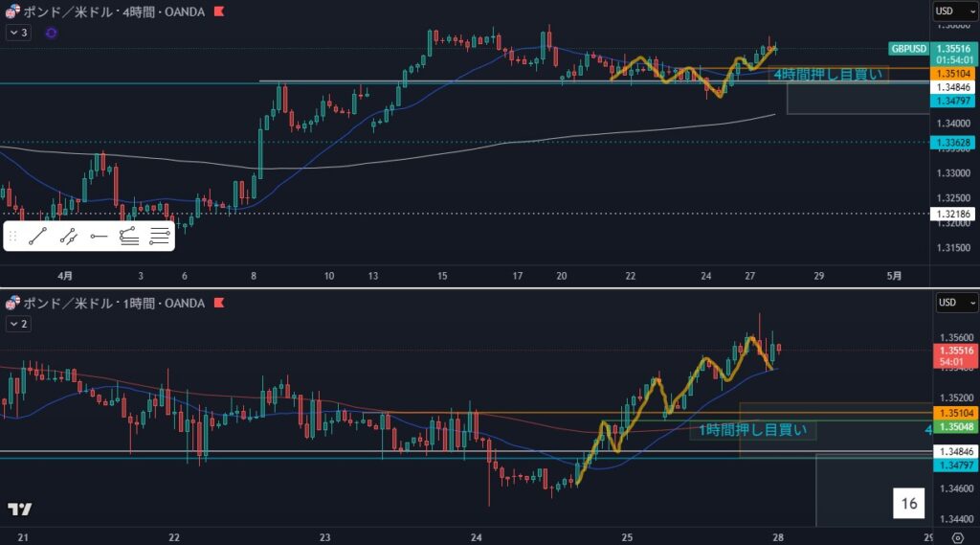Click the purple indicator icon on 4-hour chart

point(51,33)
